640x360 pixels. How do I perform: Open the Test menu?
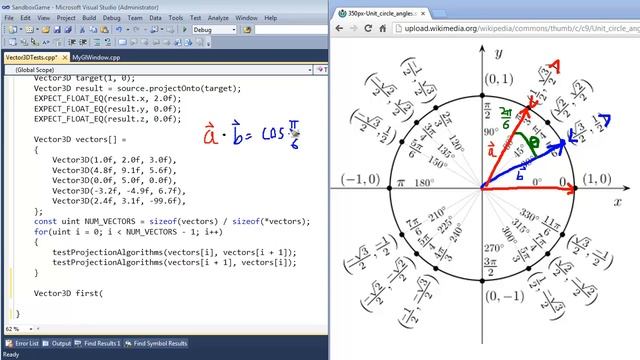(x=196, y=18)
